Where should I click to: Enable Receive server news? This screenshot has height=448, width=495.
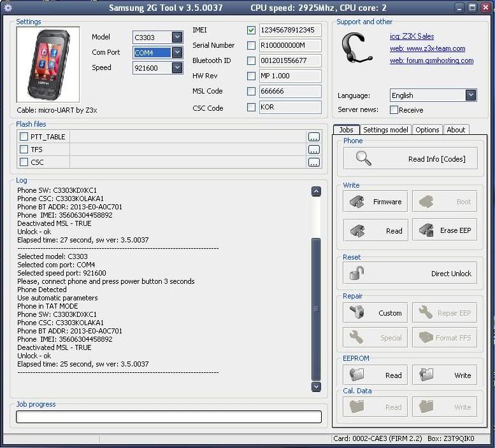click(394, 109)
